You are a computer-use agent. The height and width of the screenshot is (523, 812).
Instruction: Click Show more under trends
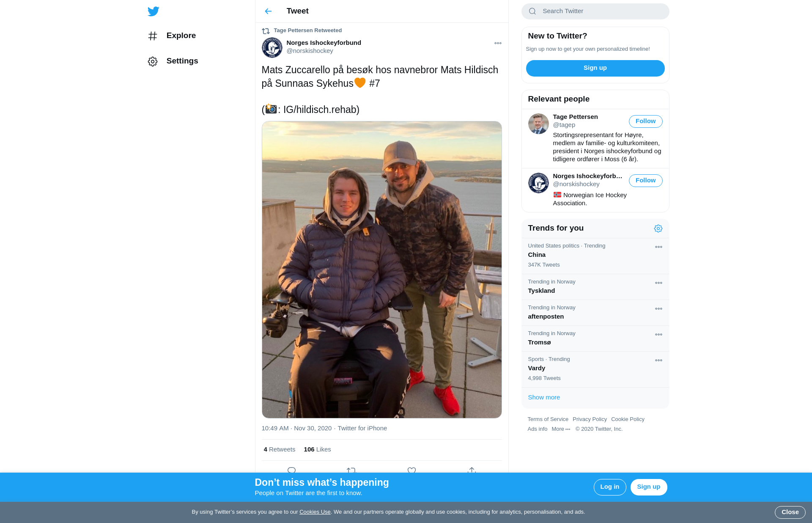point(544,397)
